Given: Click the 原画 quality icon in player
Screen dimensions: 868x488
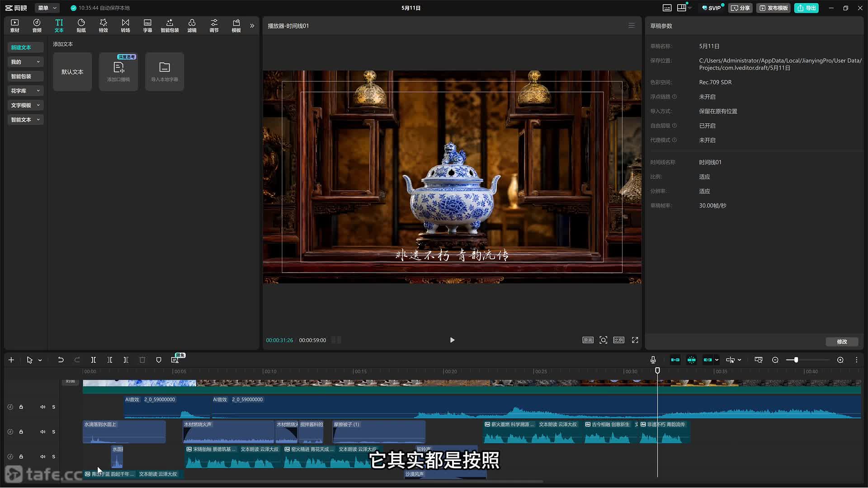Looking at the screenshot, I should [x=588, y=340].
